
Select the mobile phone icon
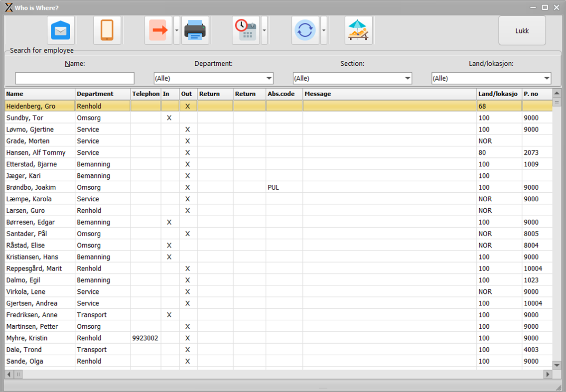click(x=107, y=30)
